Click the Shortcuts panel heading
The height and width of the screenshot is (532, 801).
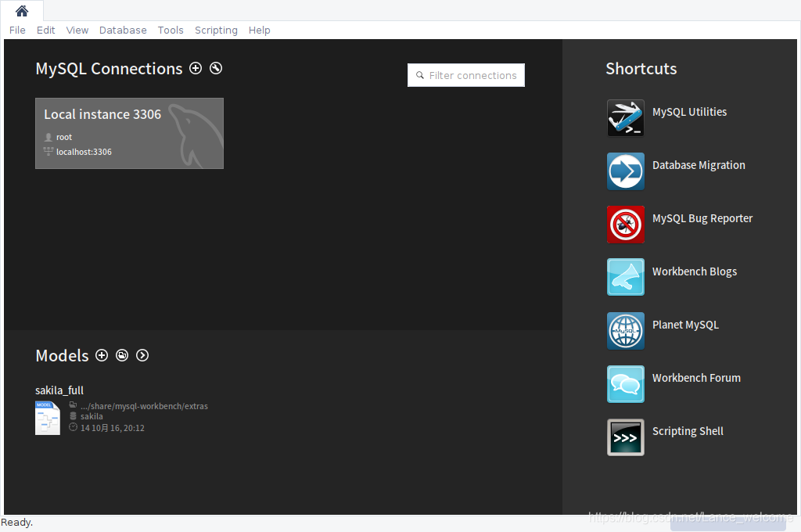point(641,69)
